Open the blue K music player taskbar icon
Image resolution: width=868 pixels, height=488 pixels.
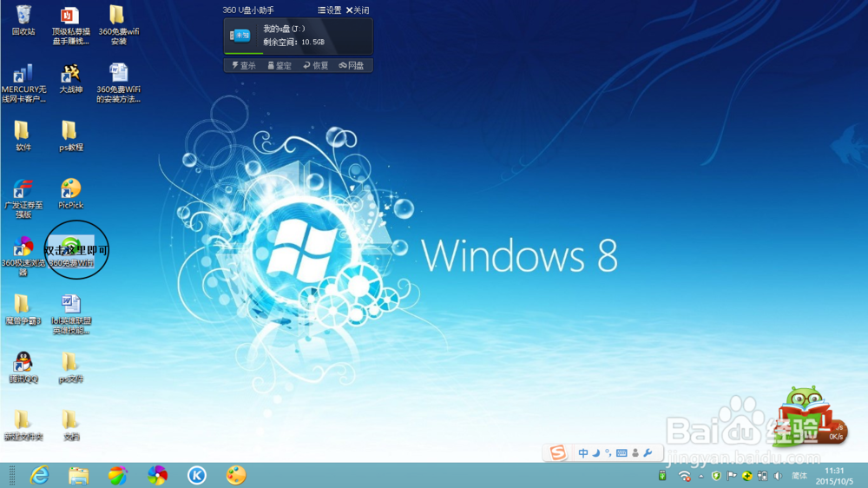tap(196, 475)
